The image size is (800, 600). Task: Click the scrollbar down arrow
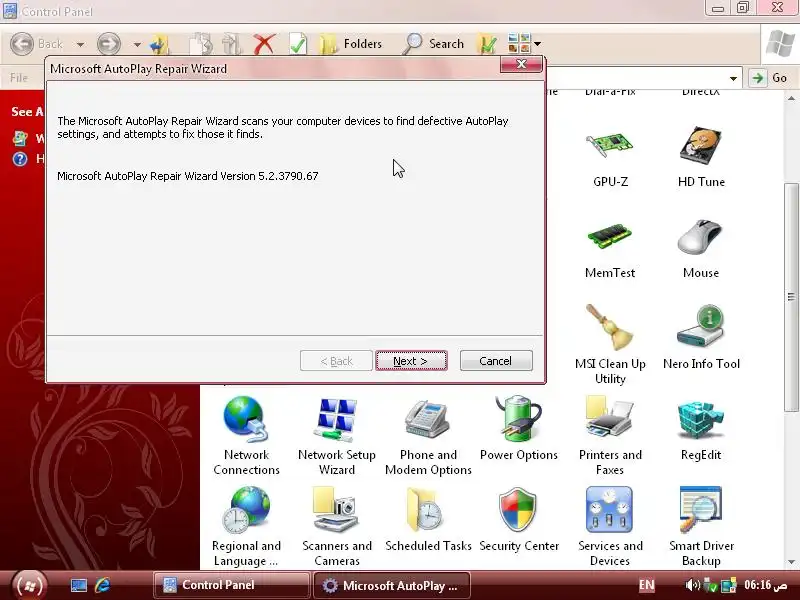(791, 562)
